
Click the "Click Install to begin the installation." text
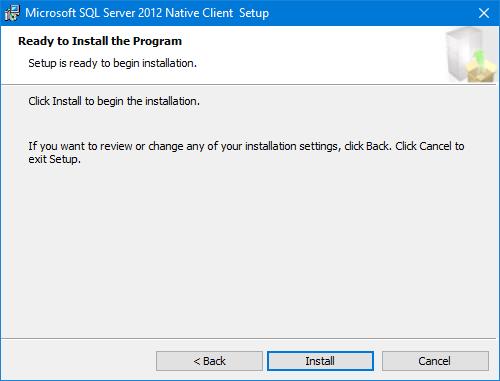coord(114,101)
